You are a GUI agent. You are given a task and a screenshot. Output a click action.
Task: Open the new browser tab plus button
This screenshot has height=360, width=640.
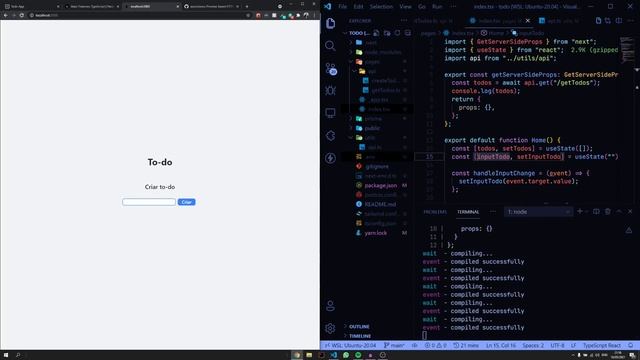[247, 7]
